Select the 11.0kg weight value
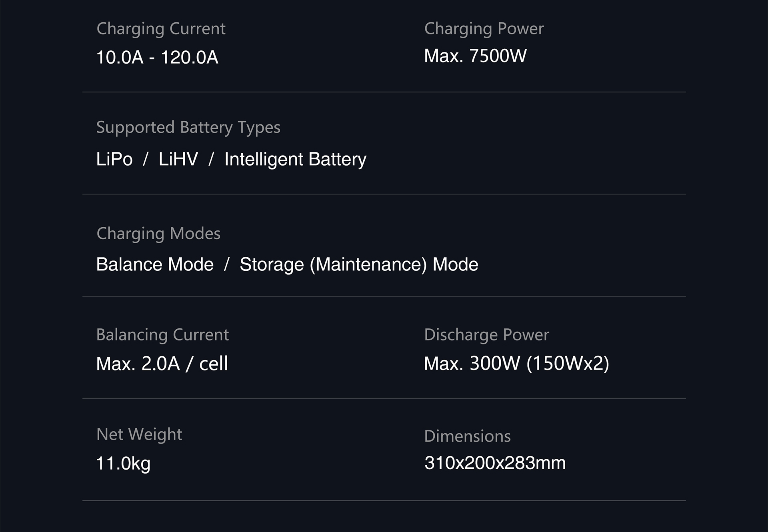Image resolution: width=768 pixels, height=532 pixels. coord(123,463)
